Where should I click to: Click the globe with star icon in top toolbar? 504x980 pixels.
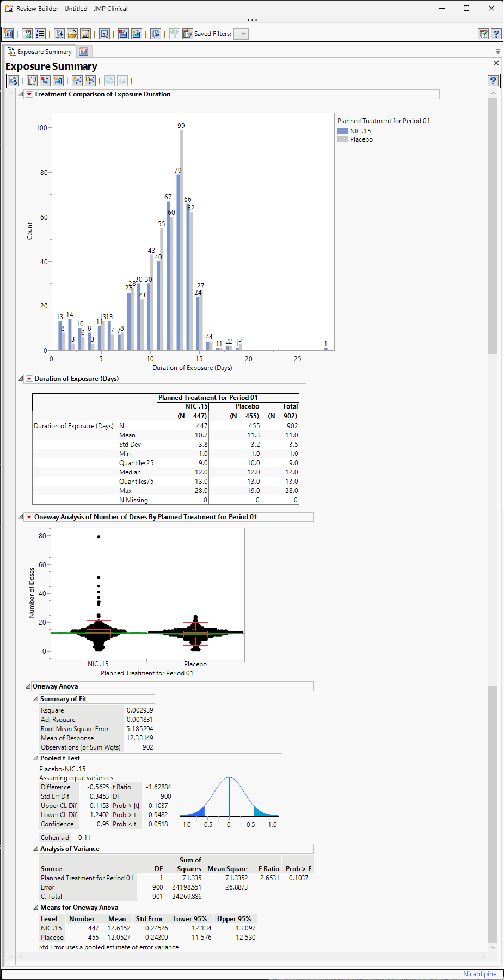pyautogui.click(x=137, y=34)
